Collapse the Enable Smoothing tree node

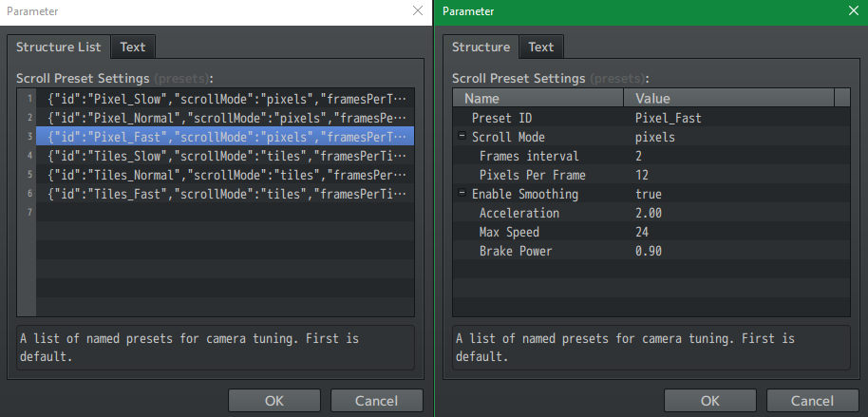(x=462, y=194)
